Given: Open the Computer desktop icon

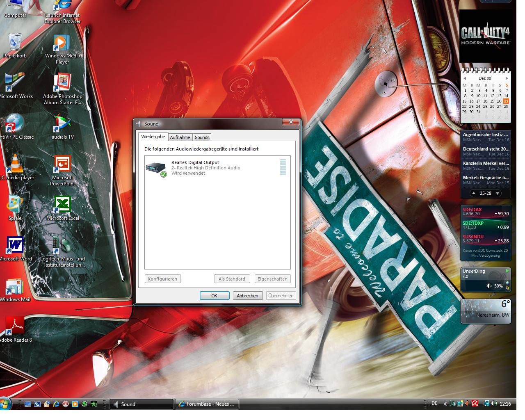Looking at the screenshot, I should pos(15,9).
